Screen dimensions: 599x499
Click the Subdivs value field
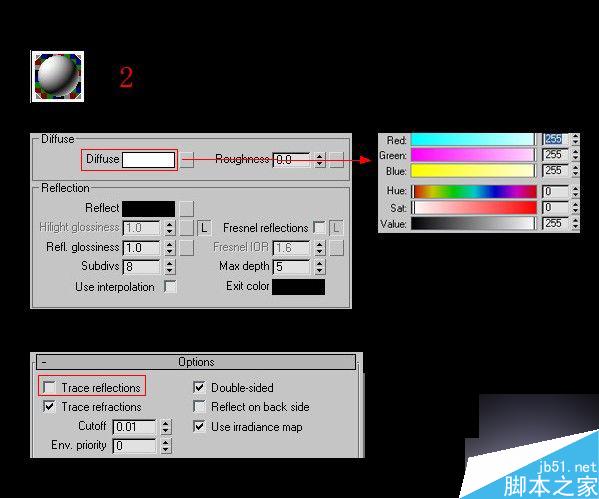pyautogui.click(x=141, y=267)
